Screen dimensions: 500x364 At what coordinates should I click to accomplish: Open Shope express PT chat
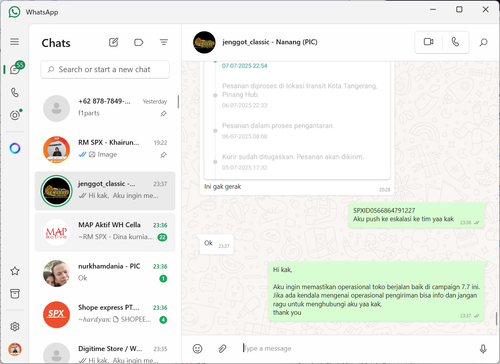coord(105,315)
